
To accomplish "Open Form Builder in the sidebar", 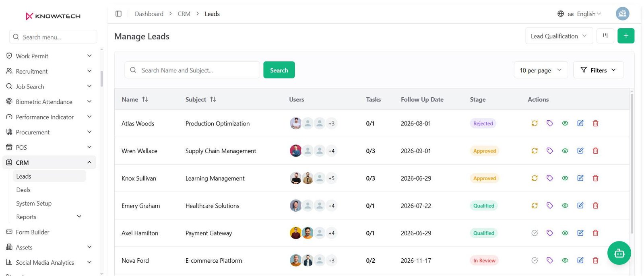I will (x=49, y=232).
